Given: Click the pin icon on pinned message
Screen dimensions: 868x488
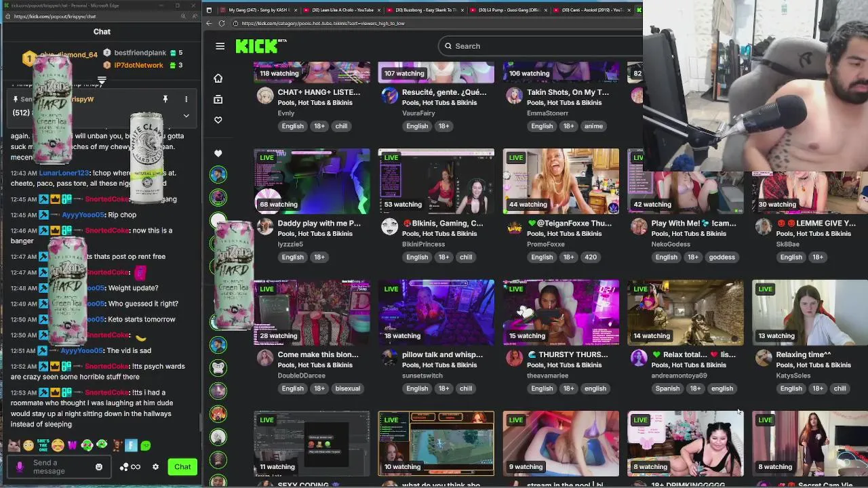Looking at the screenshot, I should tap(165, 99).
